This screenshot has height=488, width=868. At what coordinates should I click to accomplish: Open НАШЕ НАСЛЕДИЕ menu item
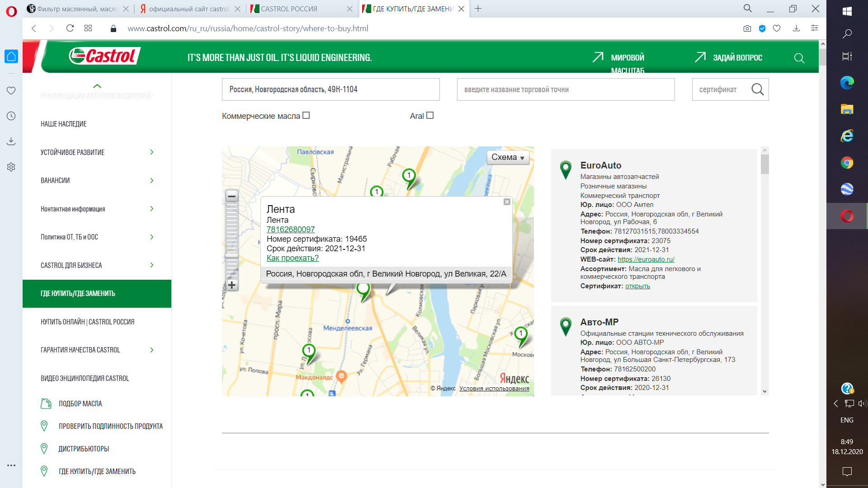(63, 124)
